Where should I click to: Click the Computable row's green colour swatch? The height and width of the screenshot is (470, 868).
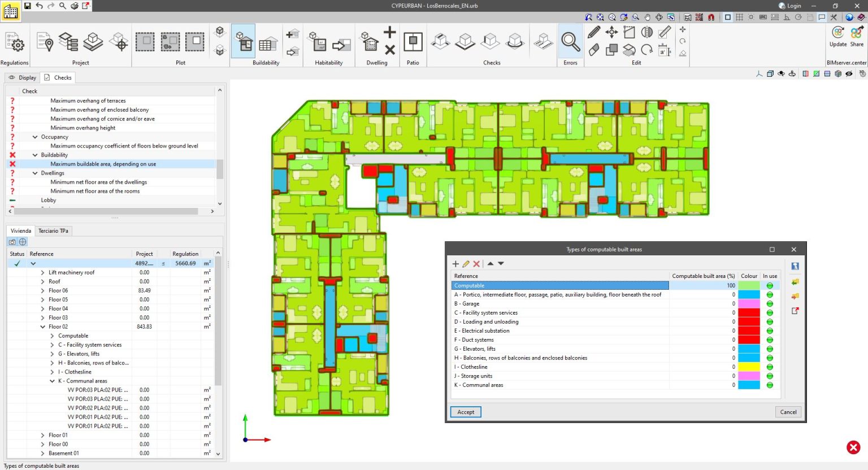click(749, 285)
